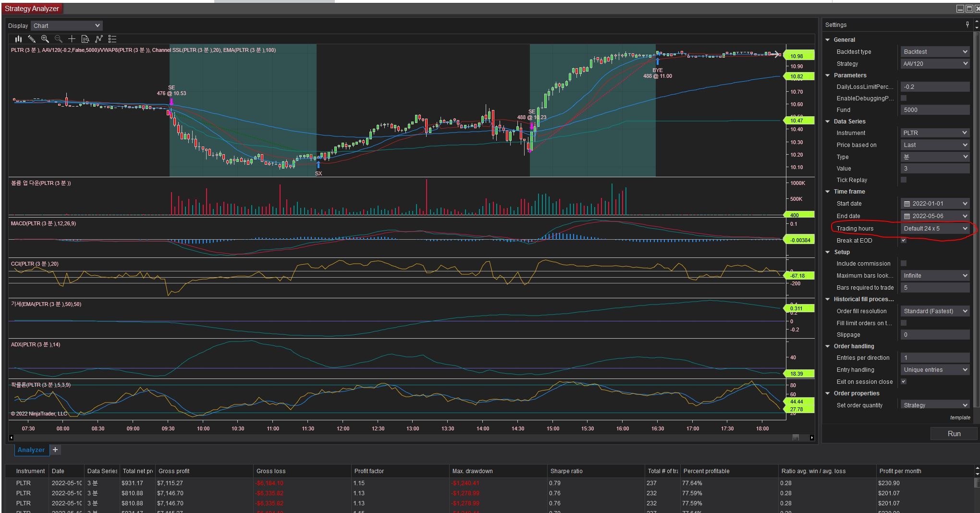Open the Strategies list icon
The image size is (980, 513).
(x=112, y=39)
